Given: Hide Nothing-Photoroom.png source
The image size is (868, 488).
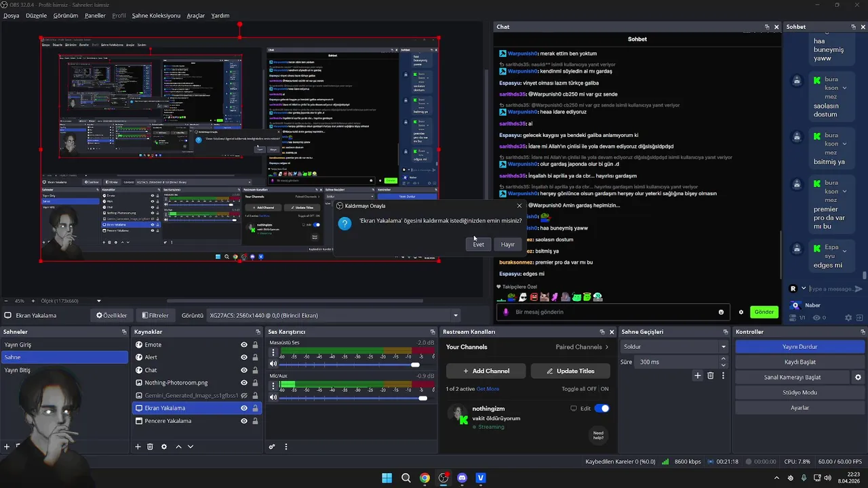Looking at the screenshot, I should (x=244, y=383).
